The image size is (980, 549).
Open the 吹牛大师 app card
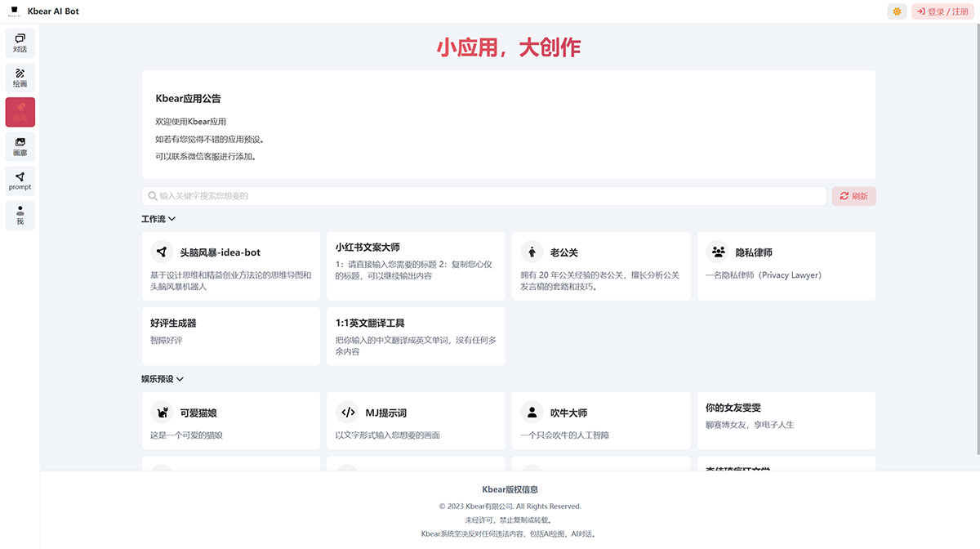click(601, 420)
